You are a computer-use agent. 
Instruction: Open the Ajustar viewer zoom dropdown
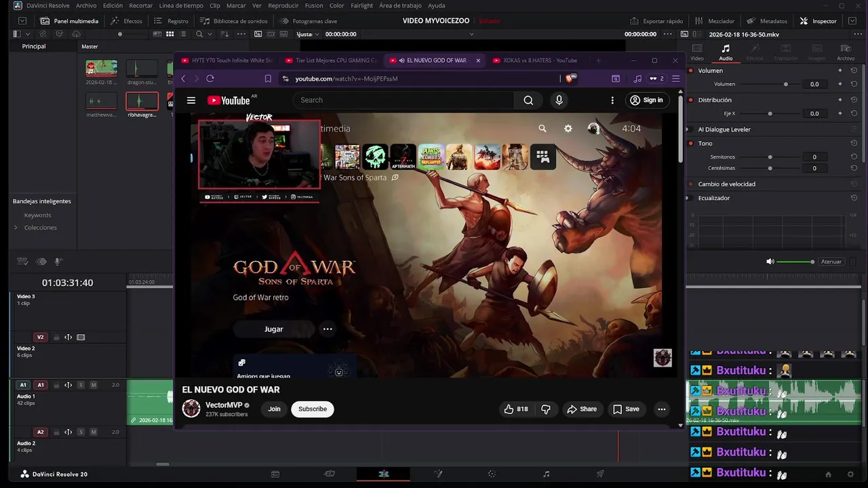309,34
